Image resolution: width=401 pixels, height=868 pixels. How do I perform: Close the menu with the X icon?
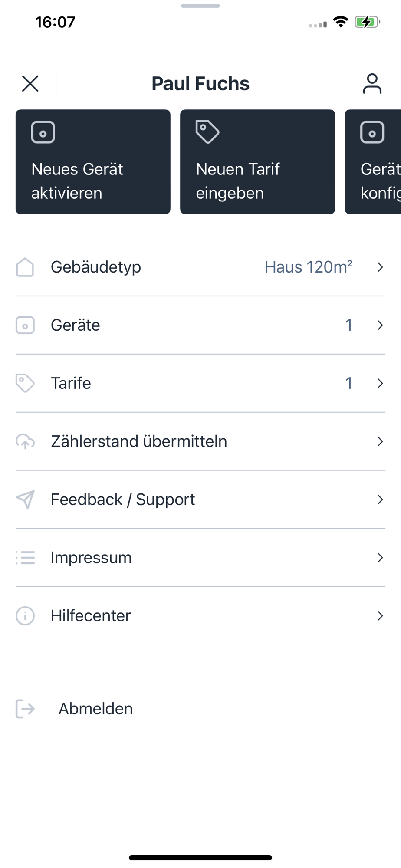pyautogui.click(x=30, y=84)
